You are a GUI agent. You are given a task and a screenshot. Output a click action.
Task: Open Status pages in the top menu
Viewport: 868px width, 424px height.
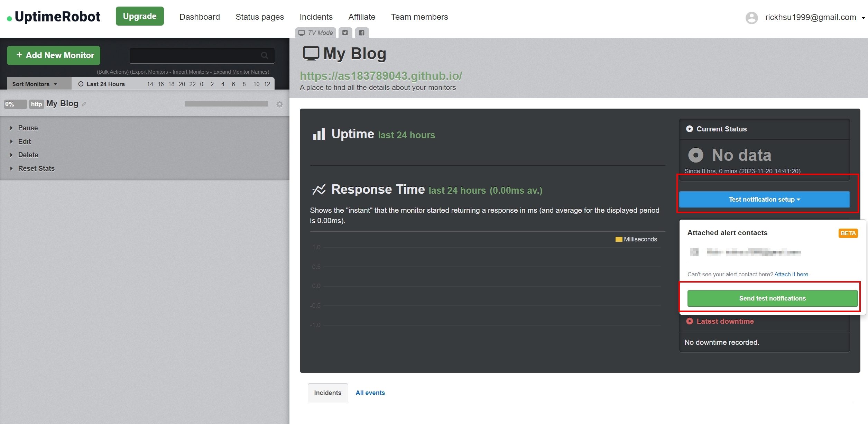[259, 17]
